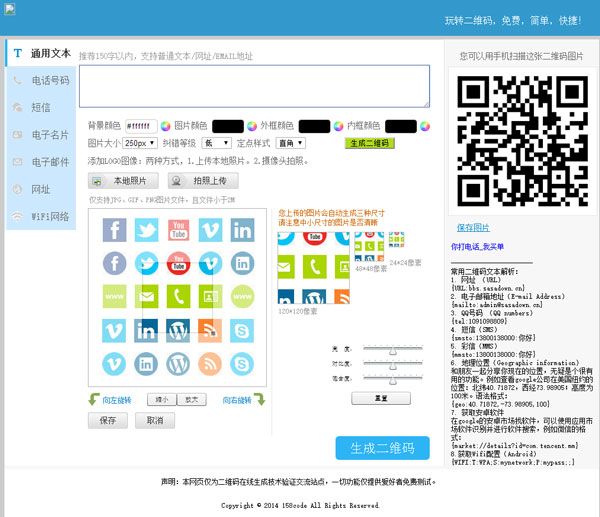Click the brightness (亮度) slider handle

[393, 351]
